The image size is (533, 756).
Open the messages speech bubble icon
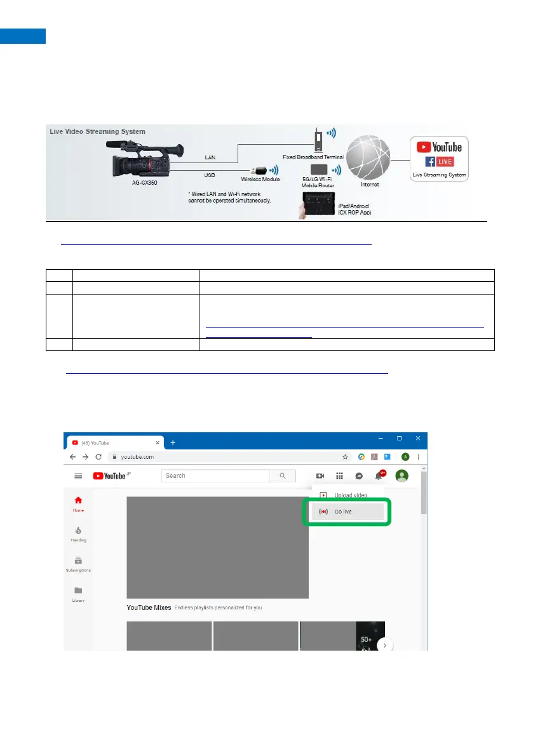tap(359, 476)
